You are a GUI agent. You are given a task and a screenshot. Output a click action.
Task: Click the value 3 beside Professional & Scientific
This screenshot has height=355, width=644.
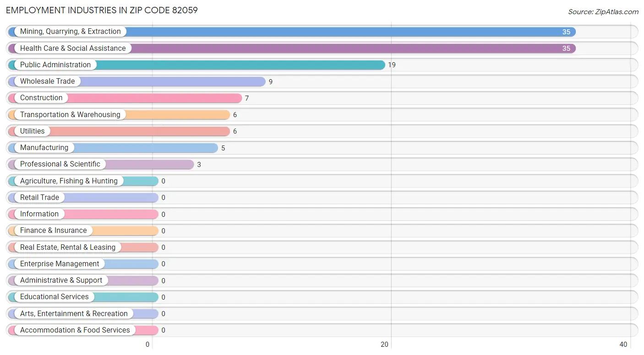(x=199, y=165)
